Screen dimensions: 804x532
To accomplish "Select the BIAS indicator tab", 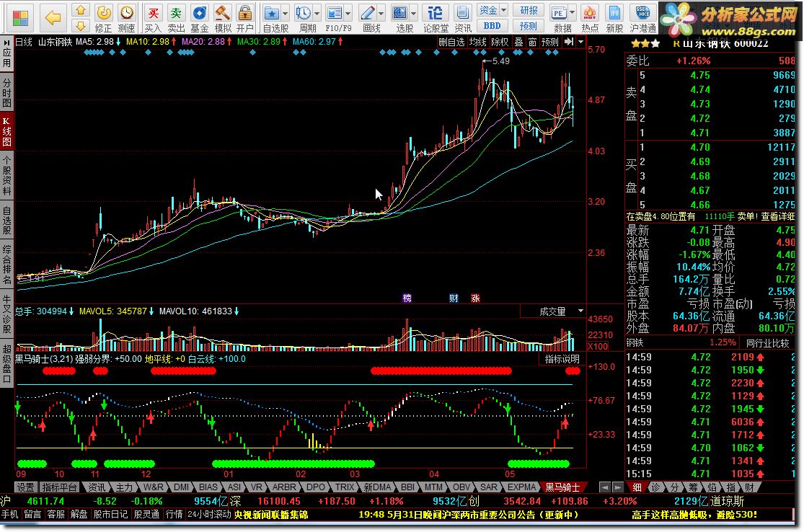I will coord(208,487).
